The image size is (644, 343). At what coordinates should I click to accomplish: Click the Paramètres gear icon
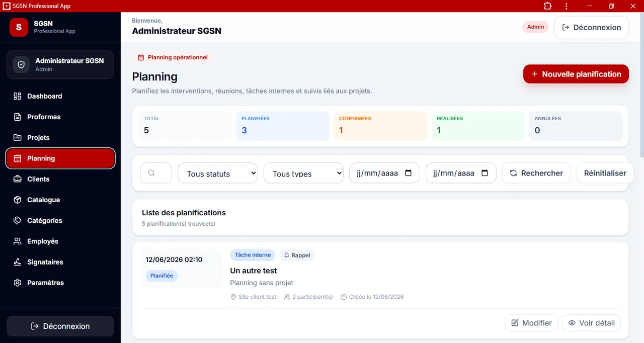pos(18,283)
